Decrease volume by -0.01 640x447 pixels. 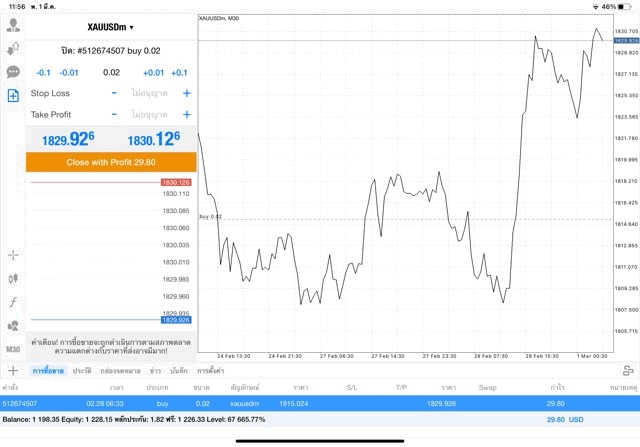(x=69, y=73)
